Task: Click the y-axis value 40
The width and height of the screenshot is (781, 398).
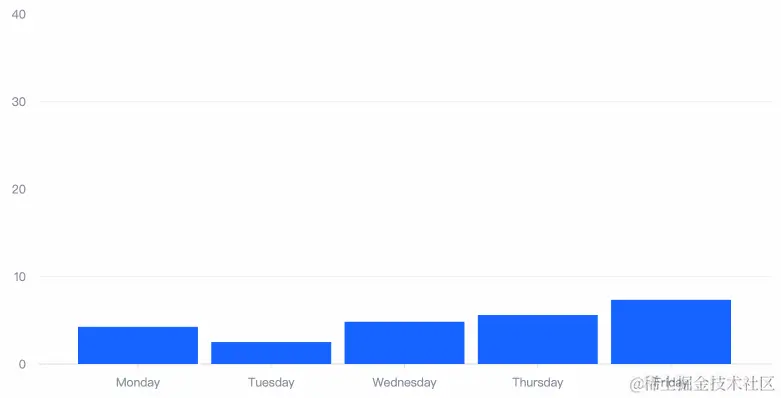Action: pos(18,14)
